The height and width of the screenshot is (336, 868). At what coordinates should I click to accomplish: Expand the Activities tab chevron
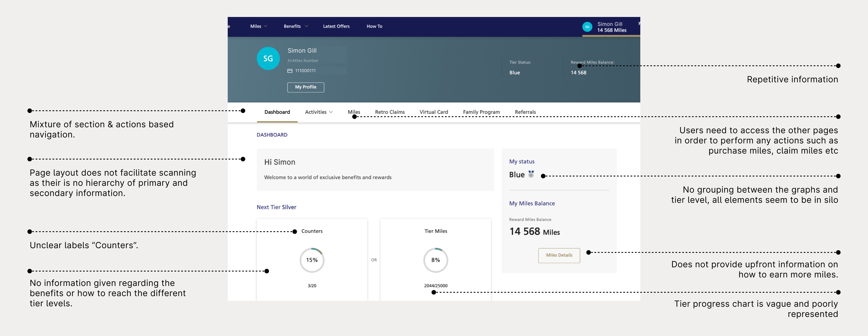(x=331, y=112)
